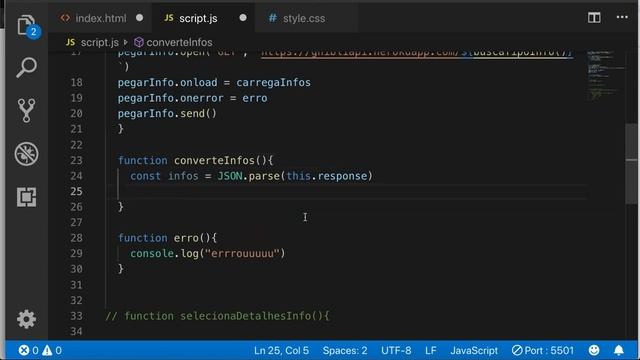Click converteInfos in the breadcrumb
This screenshot has height=360, width=640.
[179, 42]
